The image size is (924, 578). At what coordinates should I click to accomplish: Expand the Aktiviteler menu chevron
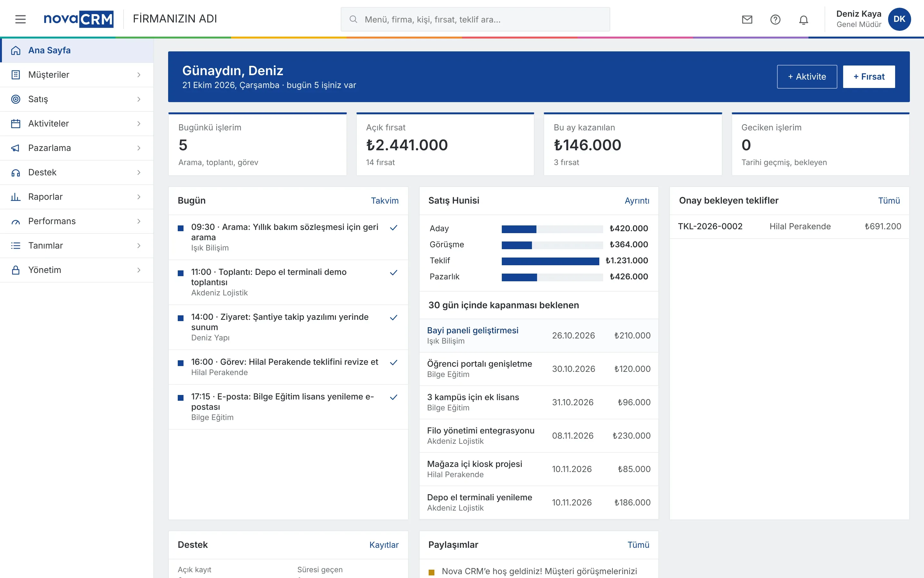(x=139, y=124)
